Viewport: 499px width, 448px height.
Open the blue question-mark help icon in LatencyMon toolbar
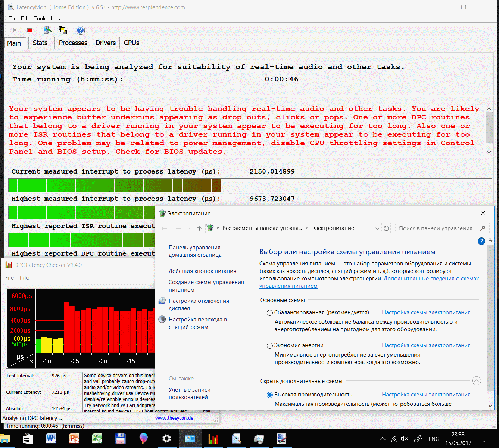(81, 30)
